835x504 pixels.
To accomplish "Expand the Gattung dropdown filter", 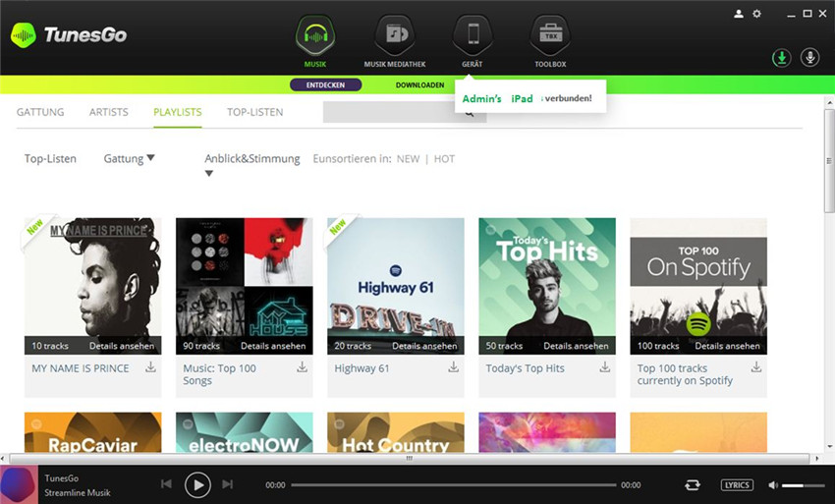I will click(129, 158).
